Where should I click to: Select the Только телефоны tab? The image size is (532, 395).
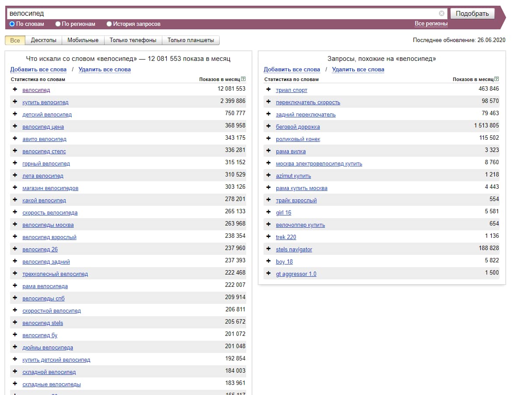tap(133, 40)
